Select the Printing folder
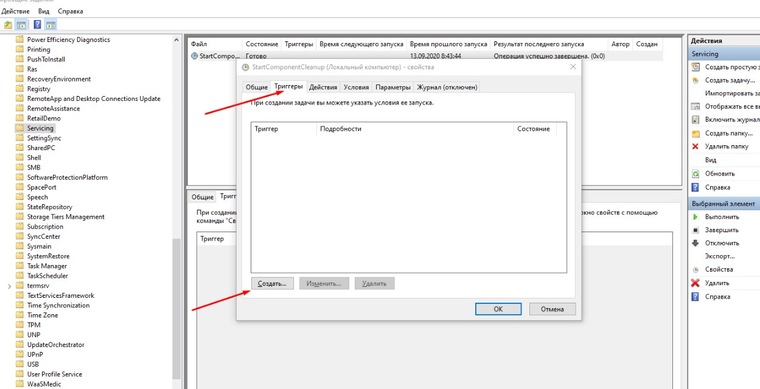This screenshot has width=760, height=389. pos(38,49)
